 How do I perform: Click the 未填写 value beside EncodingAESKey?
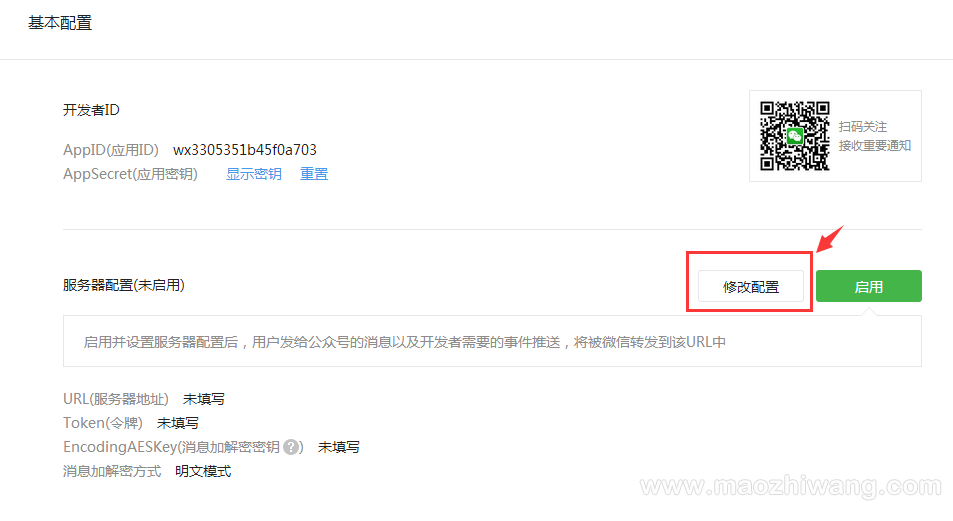pos(339,447)
